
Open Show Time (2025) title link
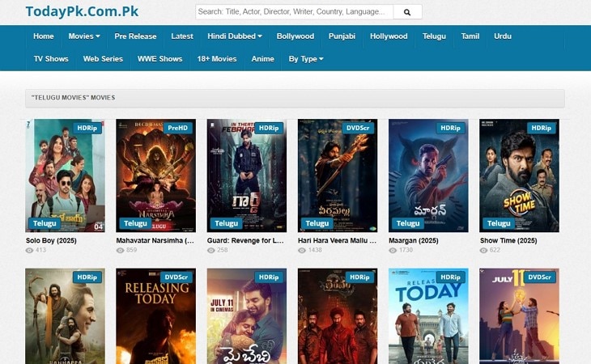coord(508,240)
